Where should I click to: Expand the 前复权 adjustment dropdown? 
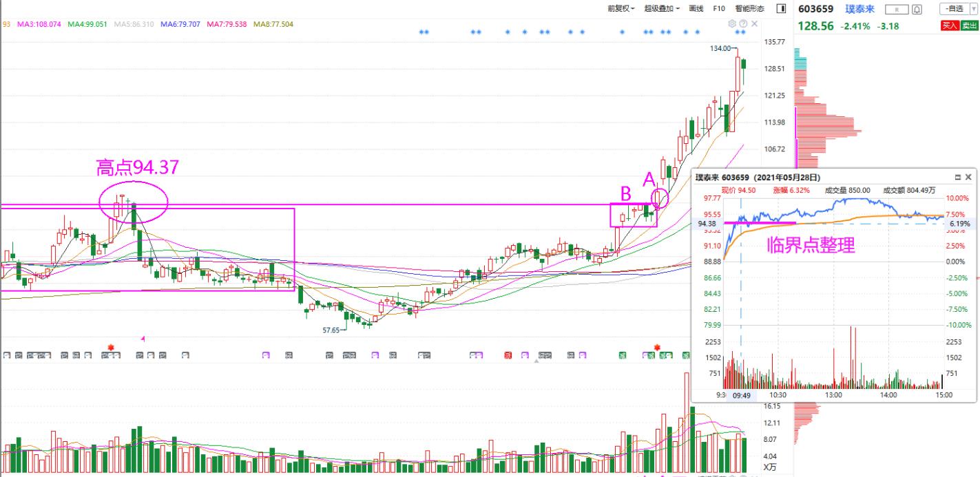click(621, 9)
